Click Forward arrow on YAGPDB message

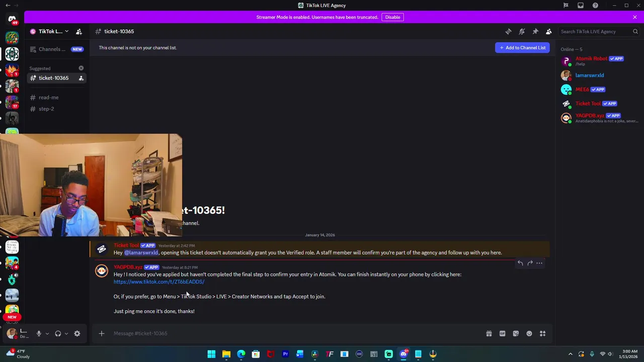click(x=530, y=263)
